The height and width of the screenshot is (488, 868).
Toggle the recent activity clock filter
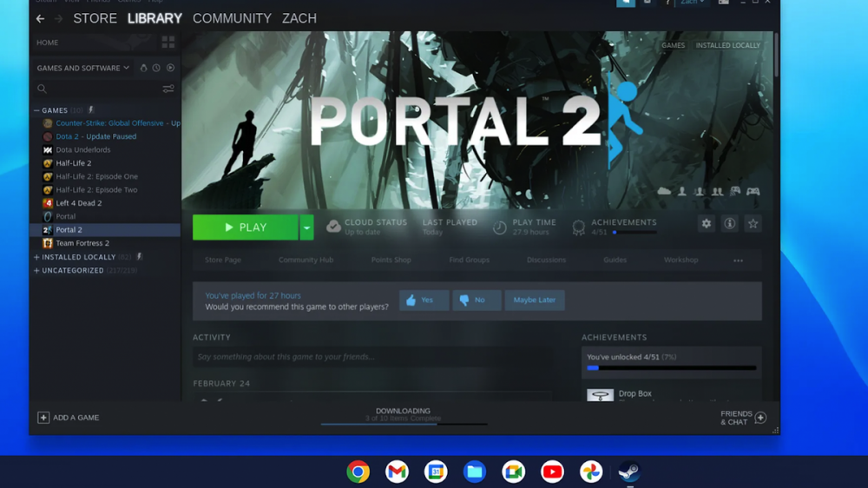[x=156, y=68]
